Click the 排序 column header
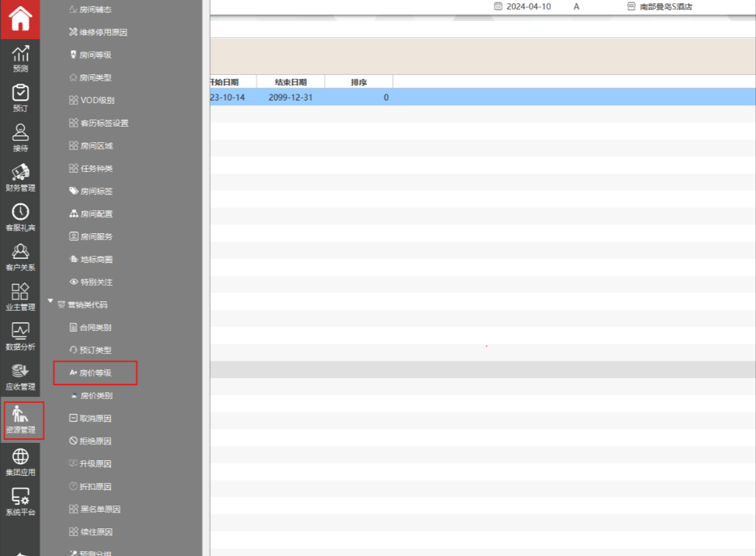The width and height of the screenshot is (756, 556). point(358,82)
